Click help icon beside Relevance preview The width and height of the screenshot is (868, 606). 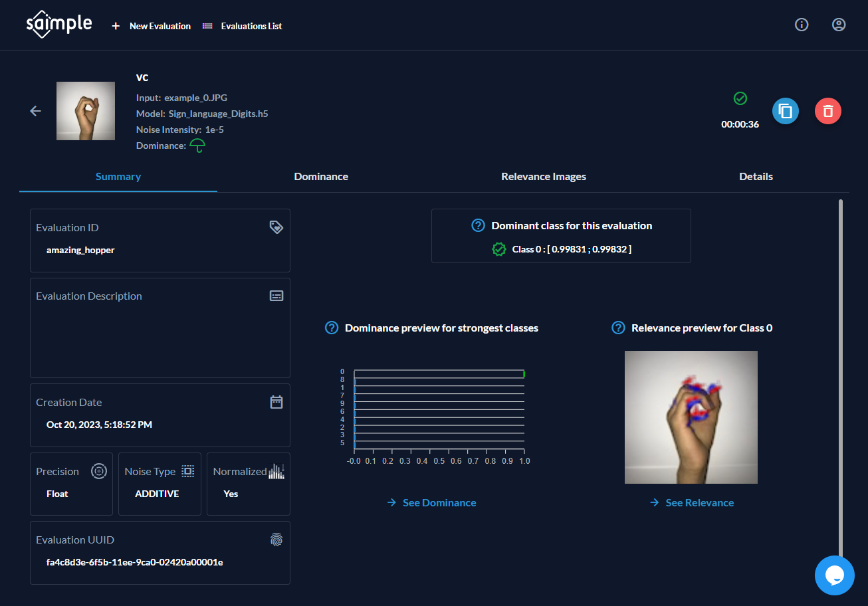pos(618,328)
